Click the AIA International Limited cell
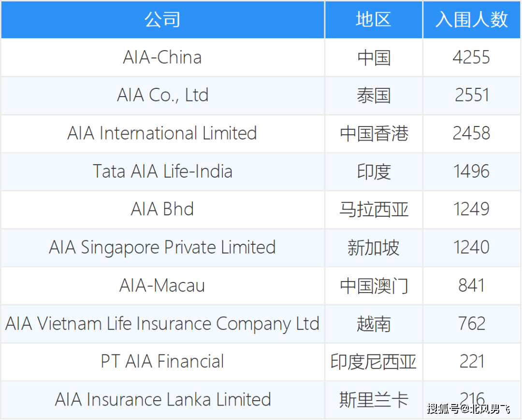The width and height of the screenshot is (522, 420). 162,133
